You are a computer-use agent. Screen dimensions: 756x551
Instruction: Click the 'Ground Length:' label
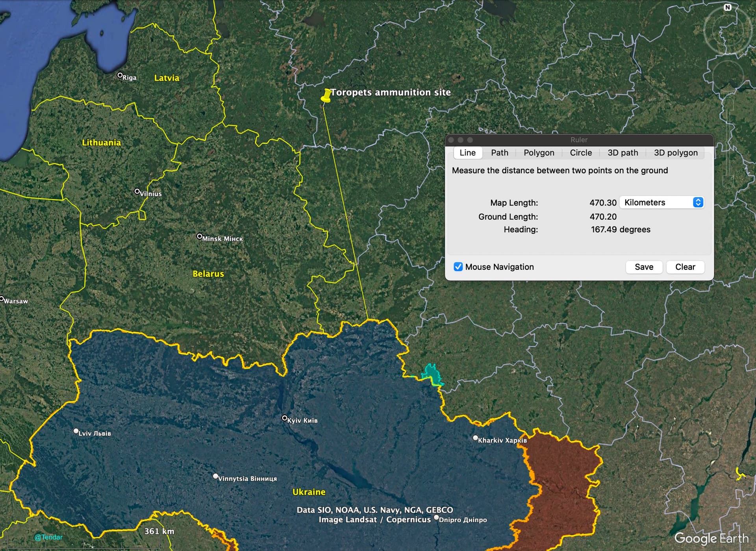point(508,217)
